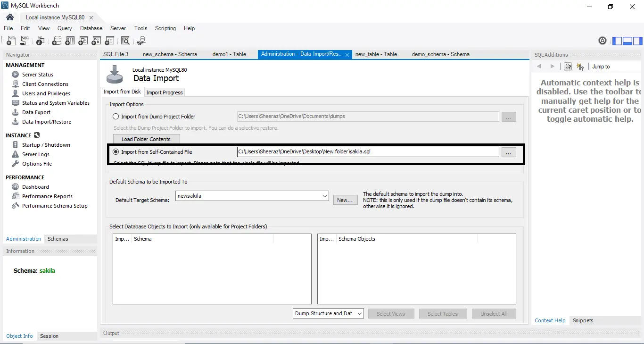Open performance Dashboard
644x344 pixels.
(35, 187)
